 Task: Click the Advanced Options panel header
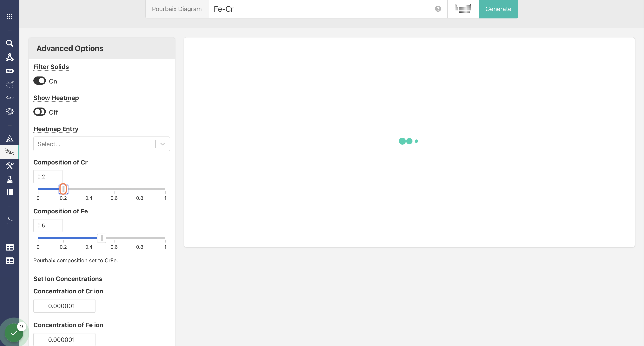(102, 48)
